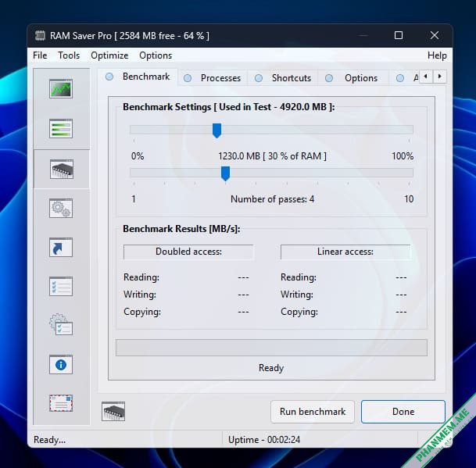476x468 pixels.
Task: Open the Shortcuts tab
Action: [x=283, y=78]
